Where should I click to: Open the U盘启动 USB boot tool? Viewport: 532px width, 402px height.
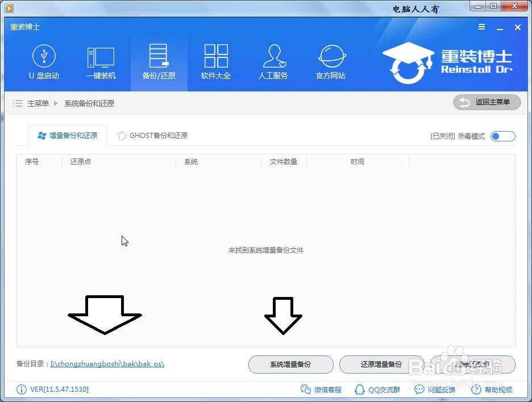(44, 62)
